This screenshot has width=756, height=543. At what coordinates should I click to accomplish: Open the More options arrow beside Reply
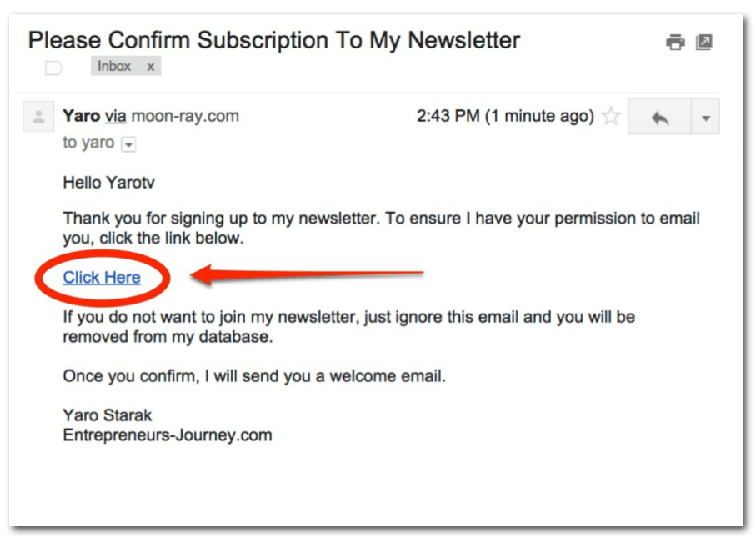click(705, 118)
